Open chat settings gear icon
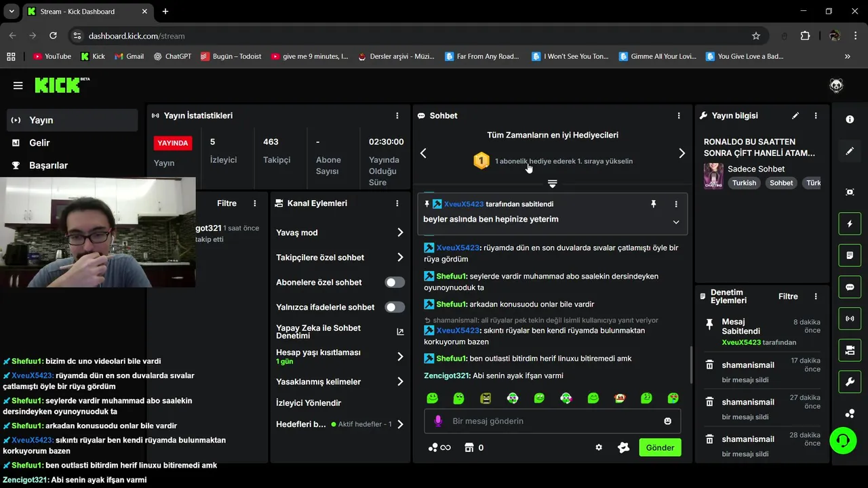This screenshot has height=488, width=868. (599, 447)
